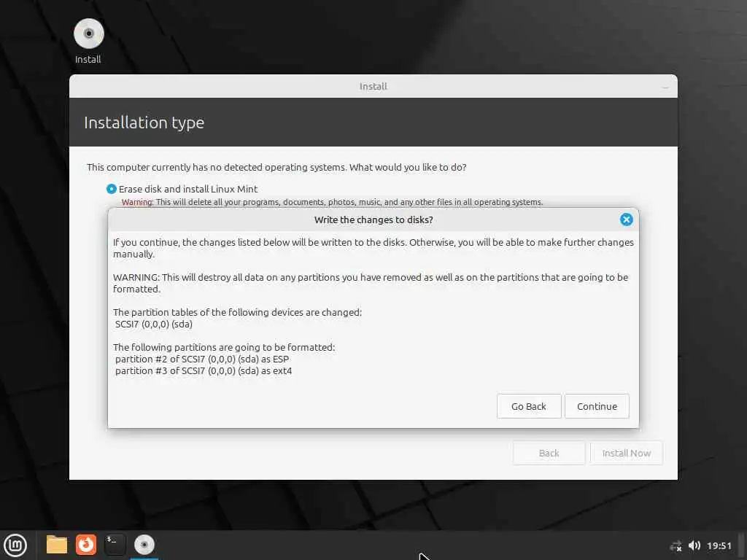Image resolution: width=747 pixels, height=560 pixels.
Task: Click the partition #2 as ESP line
Action: click(202, 359)
